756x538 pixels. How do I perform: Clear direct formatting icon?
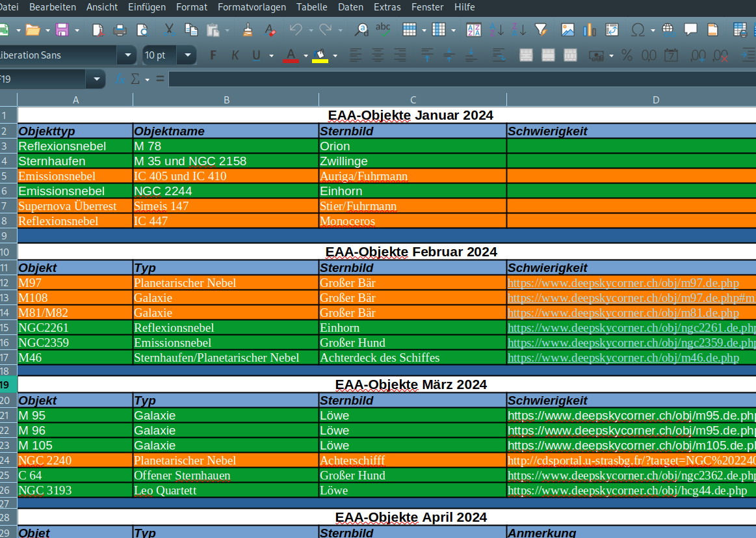270,31
